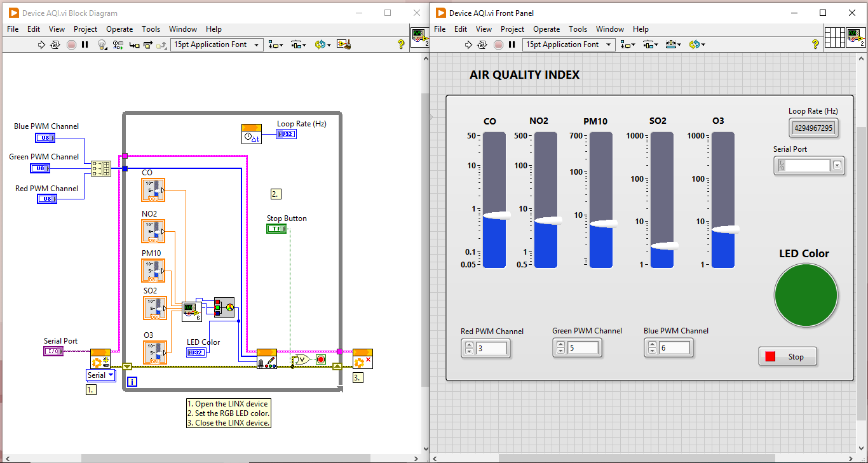Viewport: 868px width, 463px height.
Task: Click LINX Open node in Block Diagram
Action: pos(100,358)
